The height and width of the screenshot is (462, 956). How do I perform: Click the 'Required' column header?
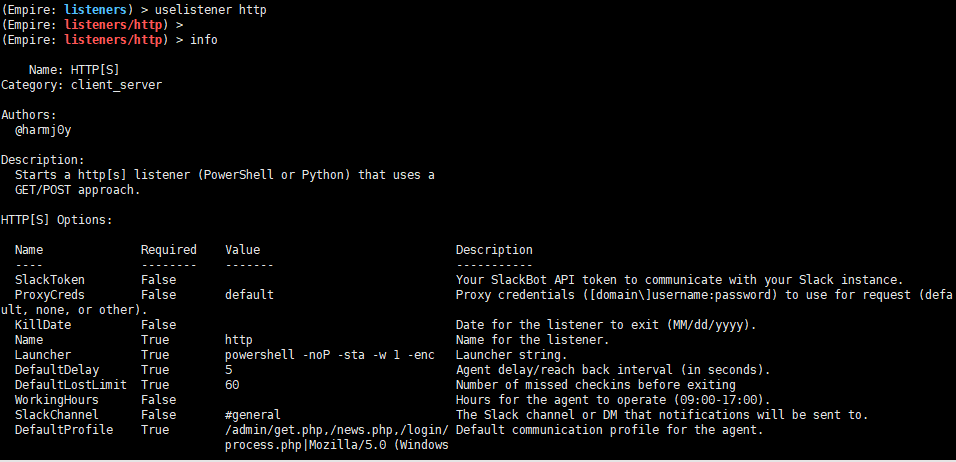coord(169,250)
